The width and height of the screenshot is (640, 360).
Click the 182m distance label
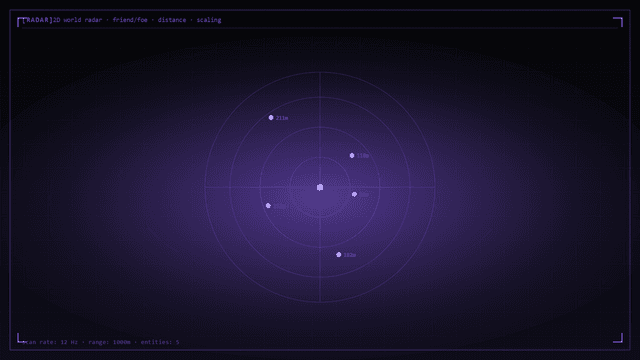pos(349,255)
